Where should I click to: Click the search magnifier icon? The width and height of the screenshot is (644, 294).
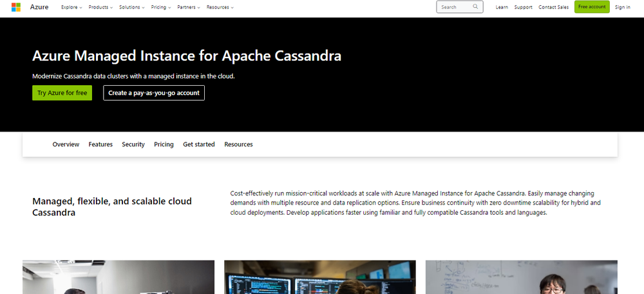pos(475,6)
